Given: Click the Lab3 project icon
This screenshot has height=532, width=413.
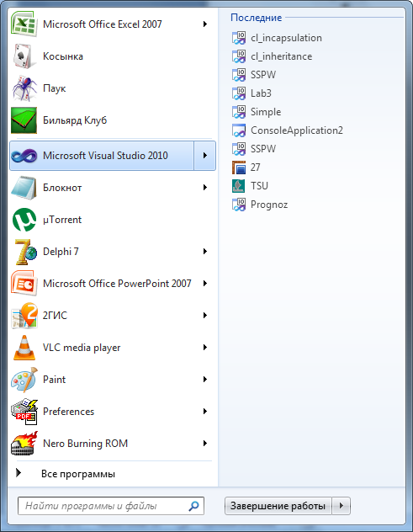Looking at the screenshot, I should [x=239, y=93].
